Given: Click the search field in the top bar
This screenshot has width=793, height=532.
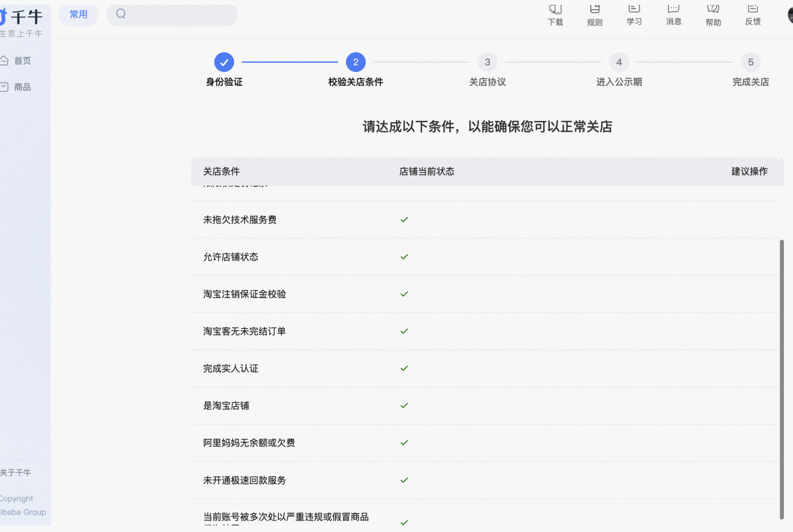Looking at the screenshot, I should [172, 15].
